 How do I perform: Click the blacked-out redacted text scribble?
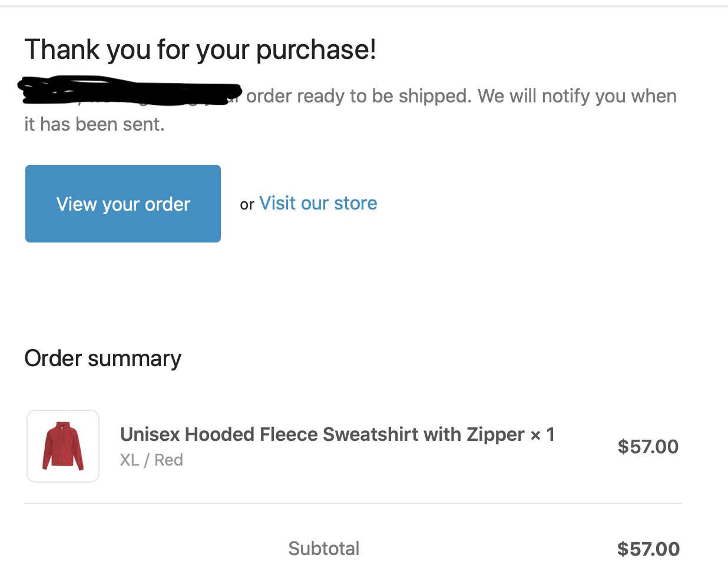(130, 91)
